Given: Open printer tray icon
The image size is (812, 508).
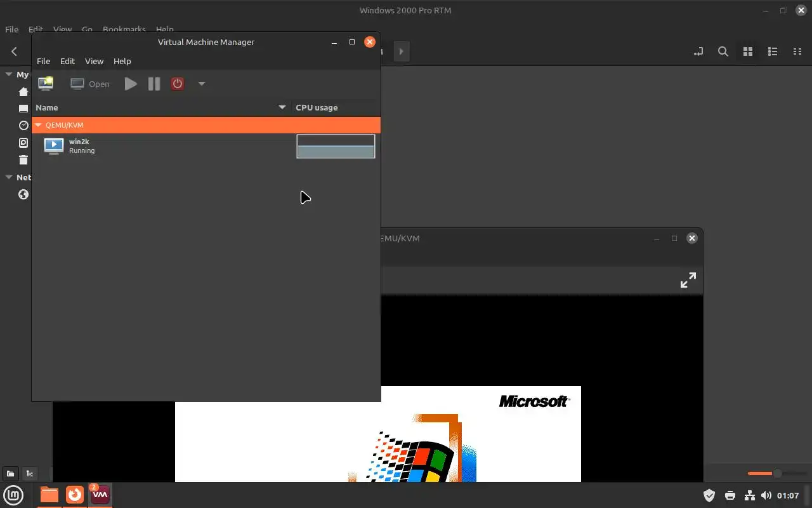Looking at the screenshot, I should click(730, 495).
